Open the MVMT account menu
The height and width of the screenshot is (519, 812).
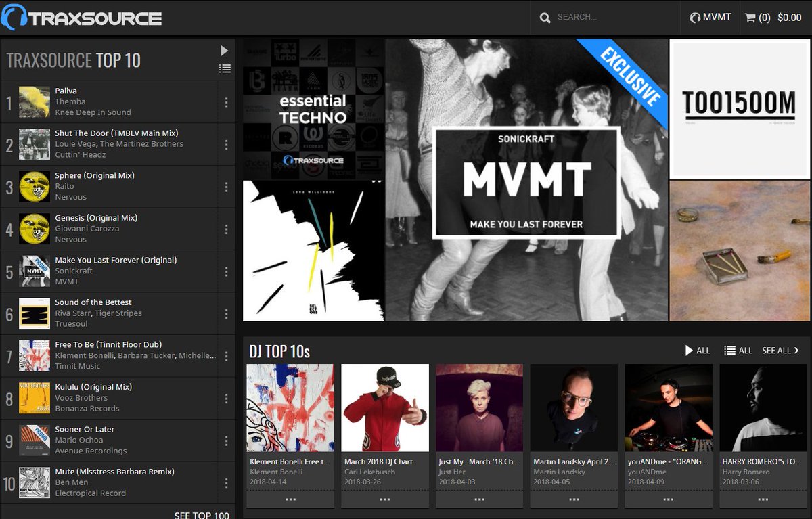click(710, 18)
